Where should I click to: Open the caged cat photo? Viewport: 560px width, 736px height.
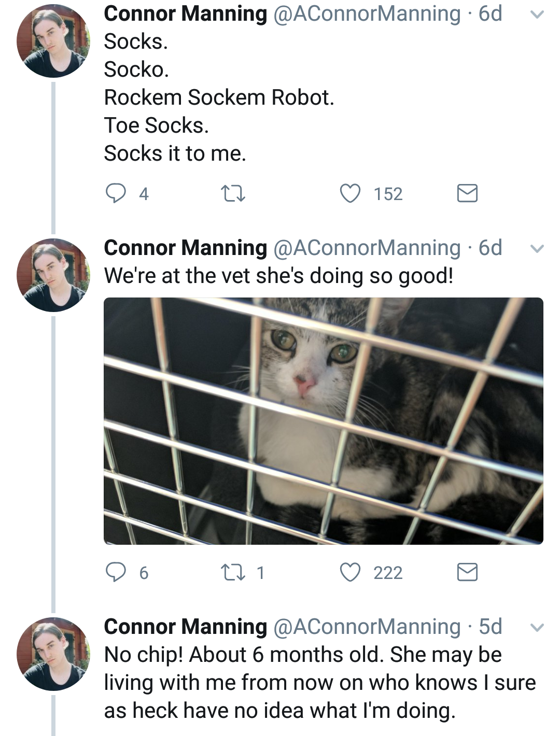point(323,420)
